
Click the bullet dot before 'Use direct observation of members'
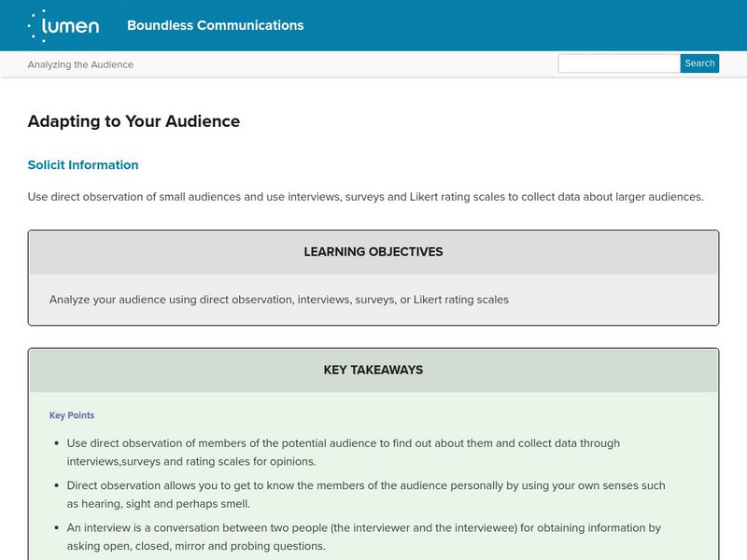57,443
